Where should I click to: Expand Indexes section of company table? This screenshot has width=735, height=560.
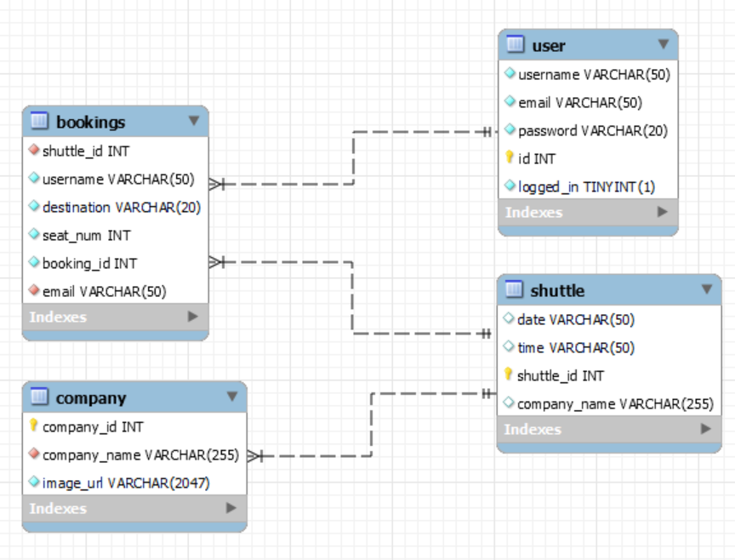231,508
